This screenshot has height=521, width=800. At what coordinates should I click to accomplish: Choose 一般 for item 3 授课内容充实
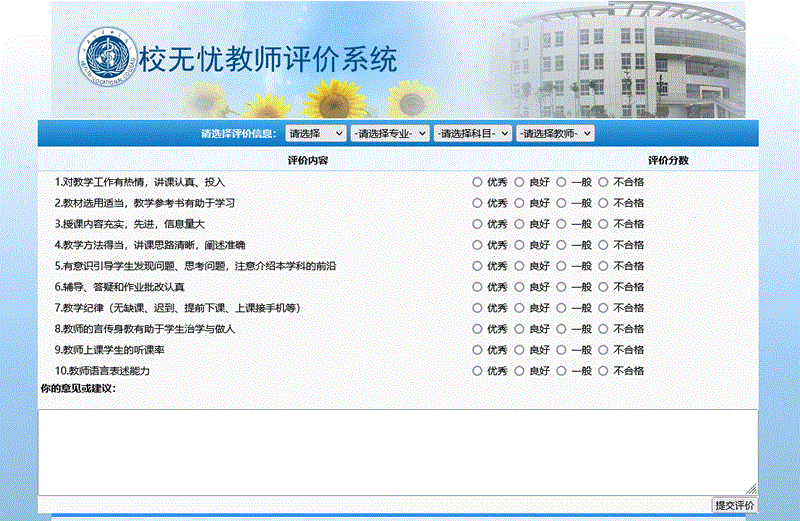point(561,224)
